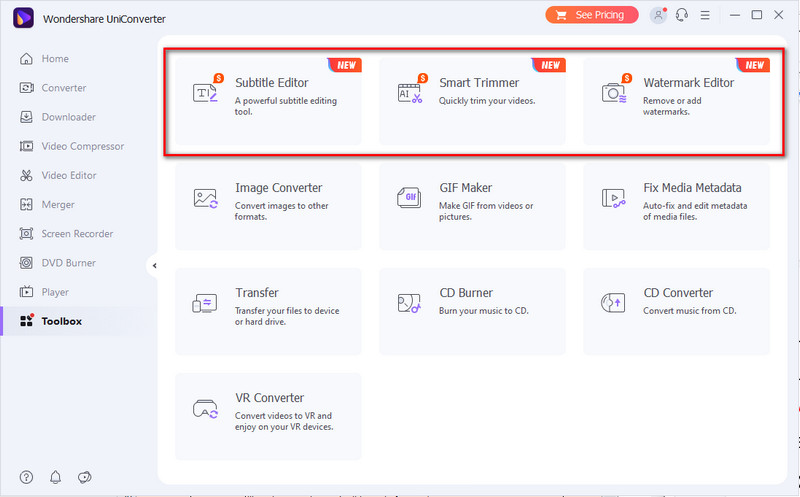Open the GIF Maker title
The height and width of the screenshot is (497, 800).
[x=466, y=188]
